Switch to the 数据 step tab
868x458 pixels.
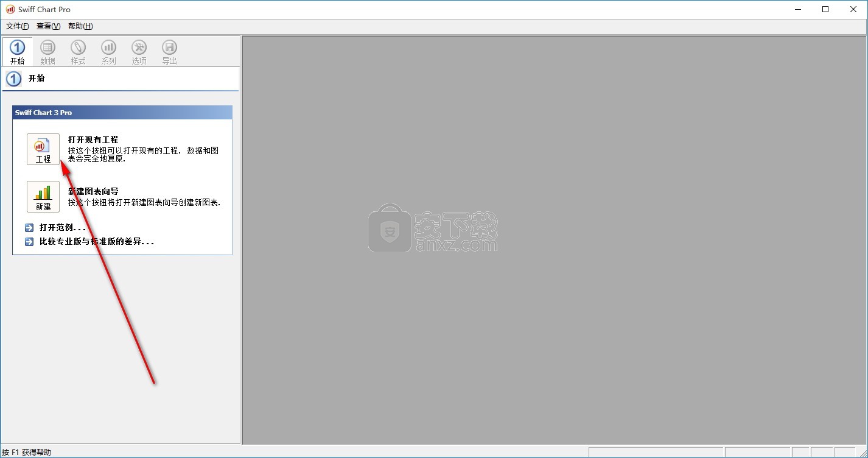tap(48, 52)
